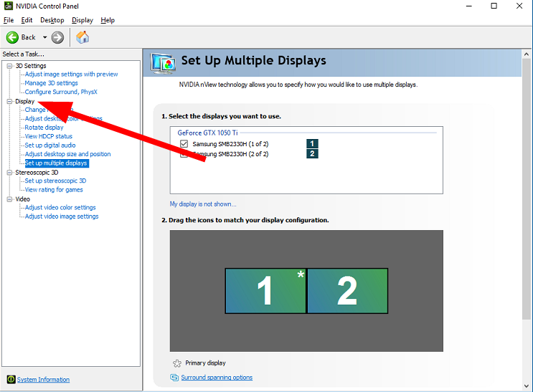533x392 pixels.
Task: Click display badge 2 in display list
Action: click(312, 153)
